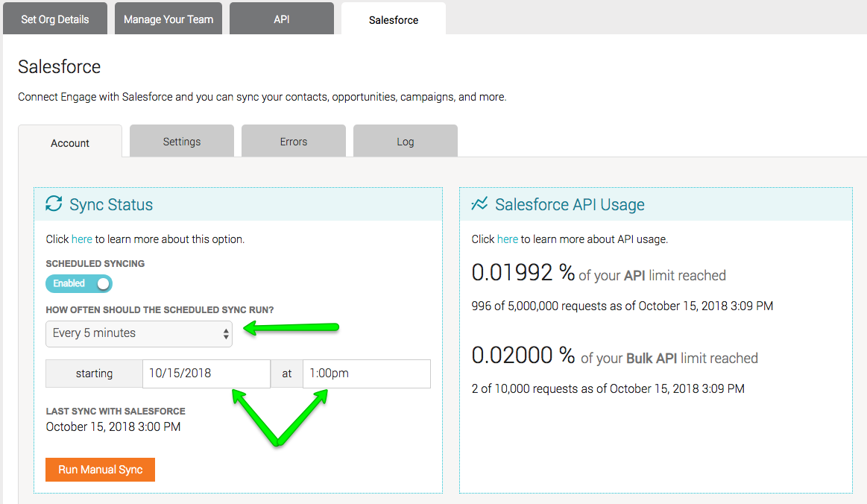Toggle the Scheduled Syncing Enabled switch
Viewport: 867px width, 504px height.
pos(79,284)
